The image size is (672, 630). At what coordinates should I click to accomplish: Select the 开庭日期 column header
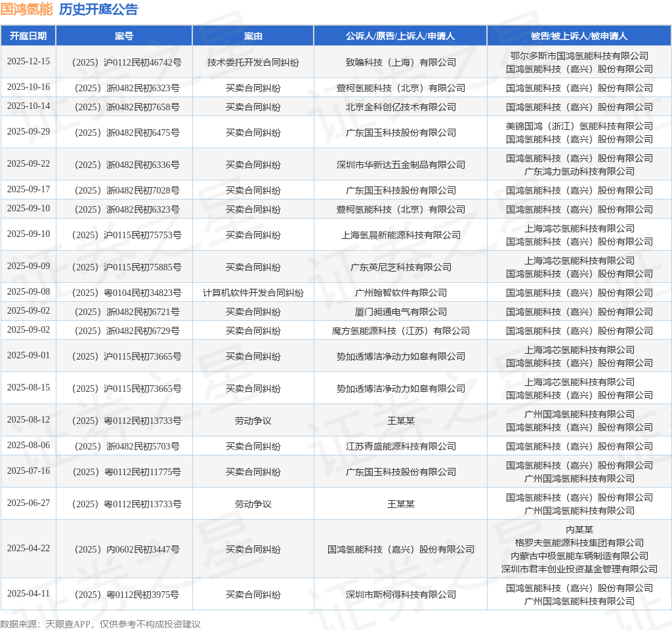(x=28, y=36)
